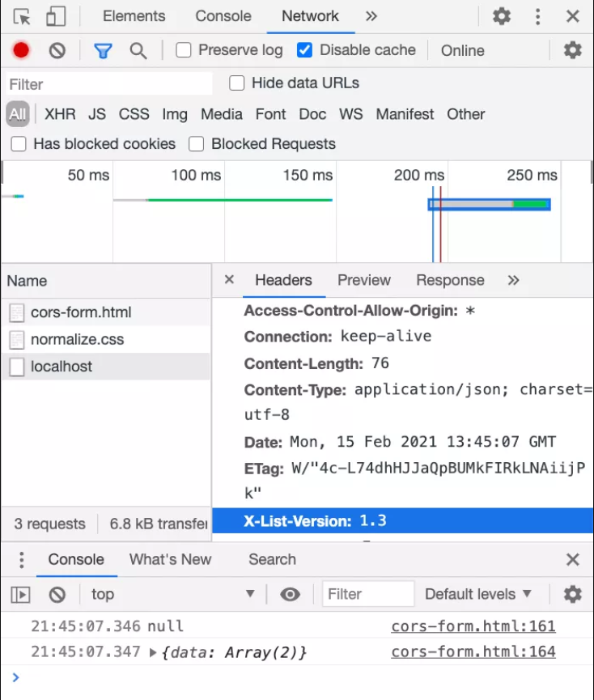The image size is (594, 700).
Task: Open the top JavaScript context dropdown
Action: [172, 594]
